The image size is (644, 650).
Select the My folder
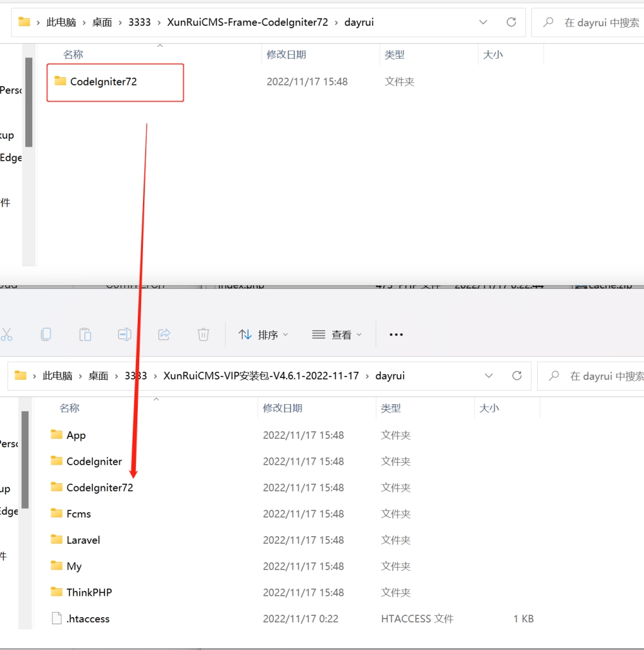[x=74, y=566]
